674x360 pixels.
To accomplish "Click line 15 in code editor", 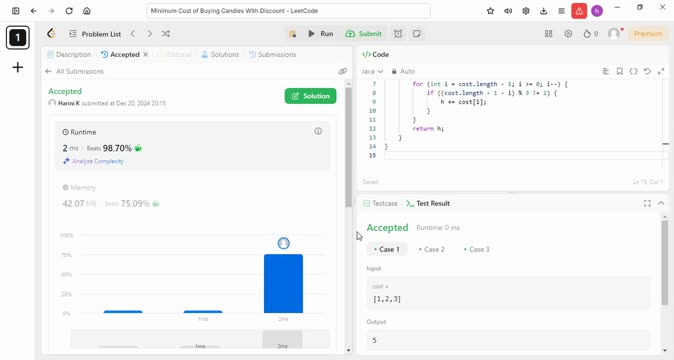I will click(x=526, y=155).
